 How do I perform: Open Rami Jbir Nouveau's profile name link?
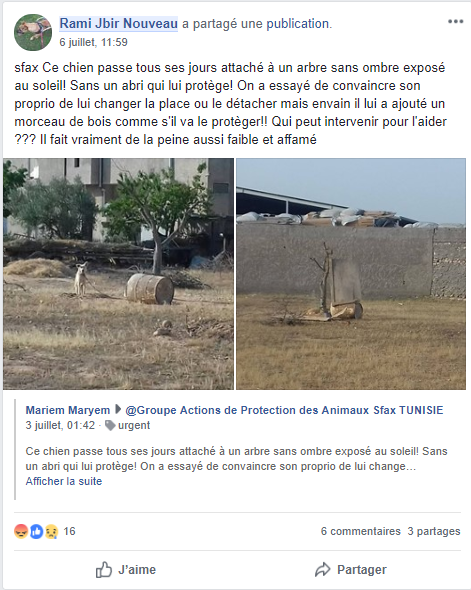tap(119, 24)
